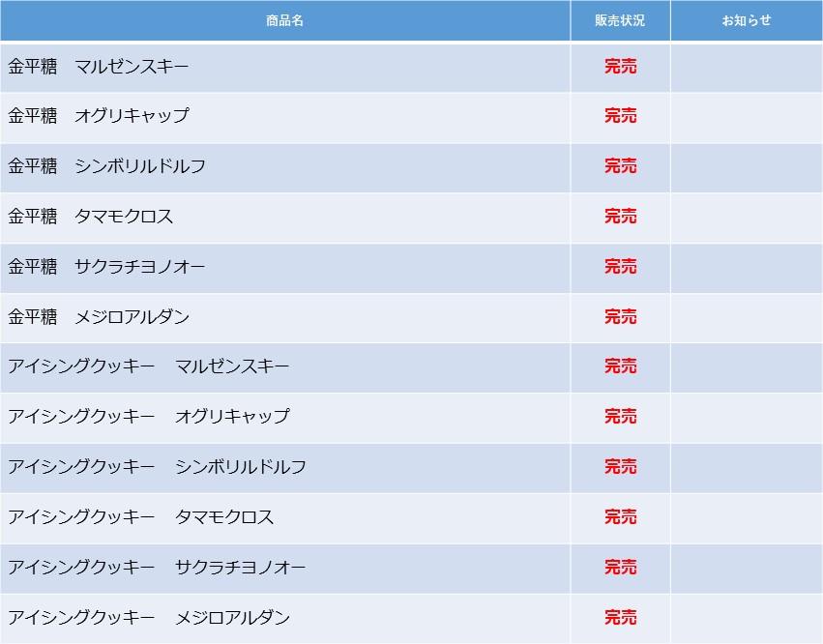Select アイシングクッキー オグリキャップ product name

(149, 417)
